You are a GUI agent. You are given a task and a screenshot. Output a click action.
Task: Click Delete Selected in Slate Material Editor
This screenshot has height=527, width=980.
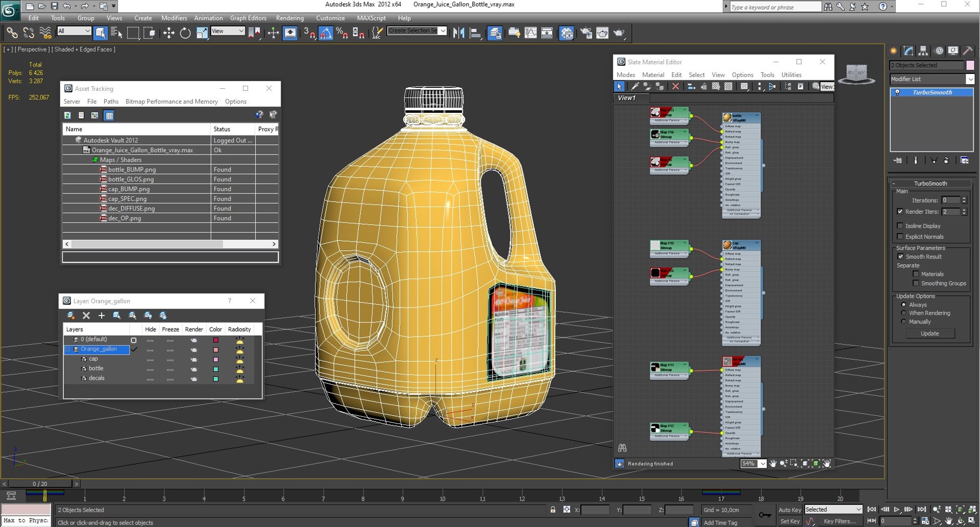[675, 87]
